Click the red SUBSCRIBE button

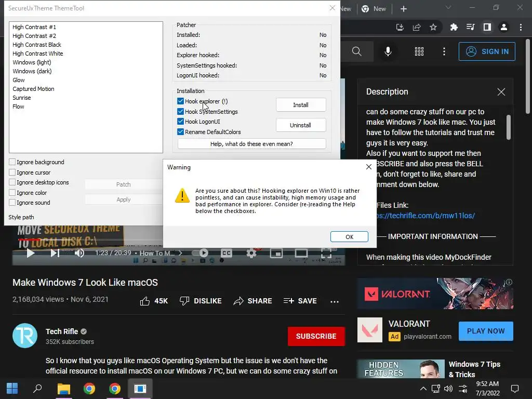[316, 336]
